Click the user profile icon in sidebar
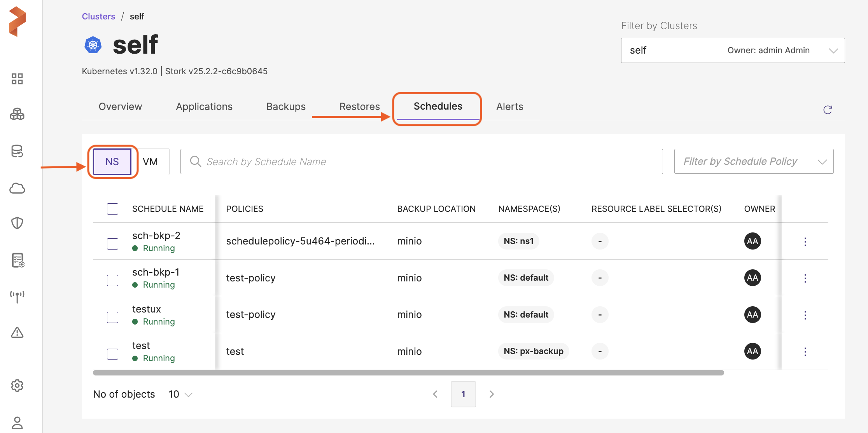The image size is (868, 433). tap(17, 422)
